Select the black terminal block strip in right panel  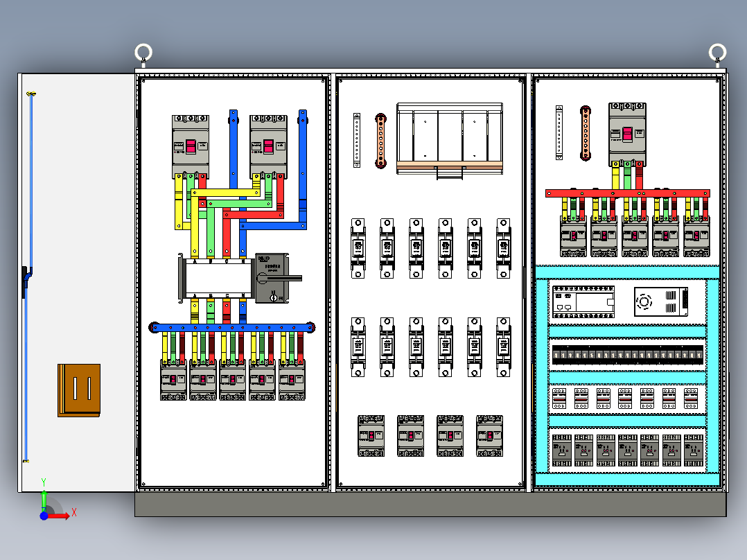coord(627,355)
